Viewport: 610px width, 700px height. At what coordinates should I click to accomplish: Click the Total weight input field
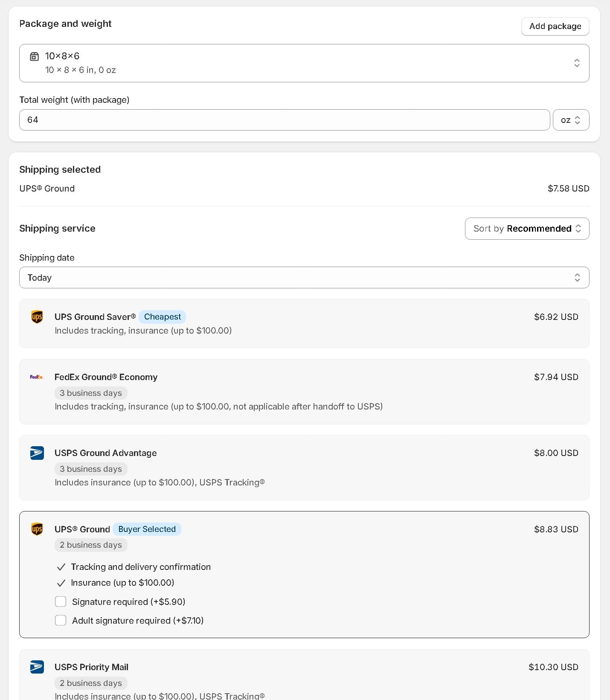pos(284,120)
